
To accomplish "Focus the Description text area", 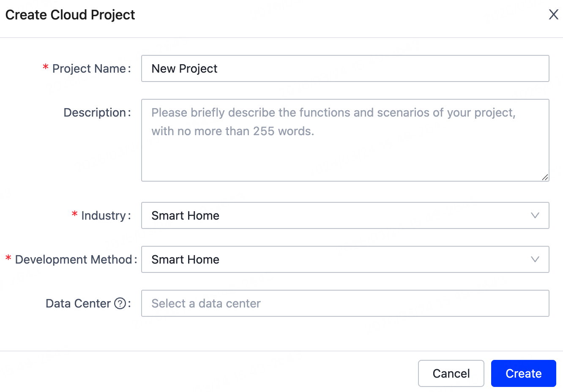I will point(345,139).
